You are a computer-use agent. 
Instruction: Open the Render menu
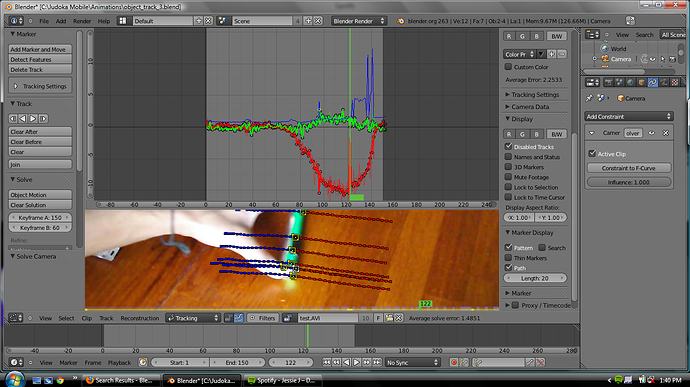click(x=82, y=21)
